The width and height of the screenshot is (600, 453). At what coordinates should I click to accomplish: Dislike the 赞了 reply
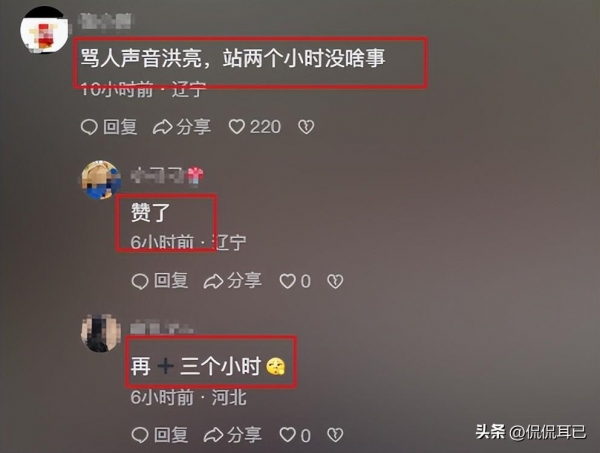pyautogui.click(x=335, y=282)
